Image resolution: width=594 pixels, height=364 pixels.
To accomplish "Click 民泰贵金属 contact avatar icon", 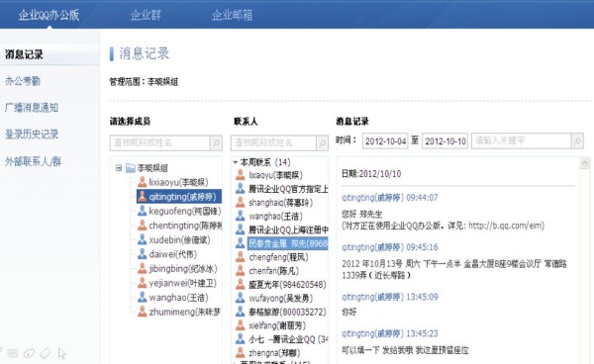I will click(241, 243).
